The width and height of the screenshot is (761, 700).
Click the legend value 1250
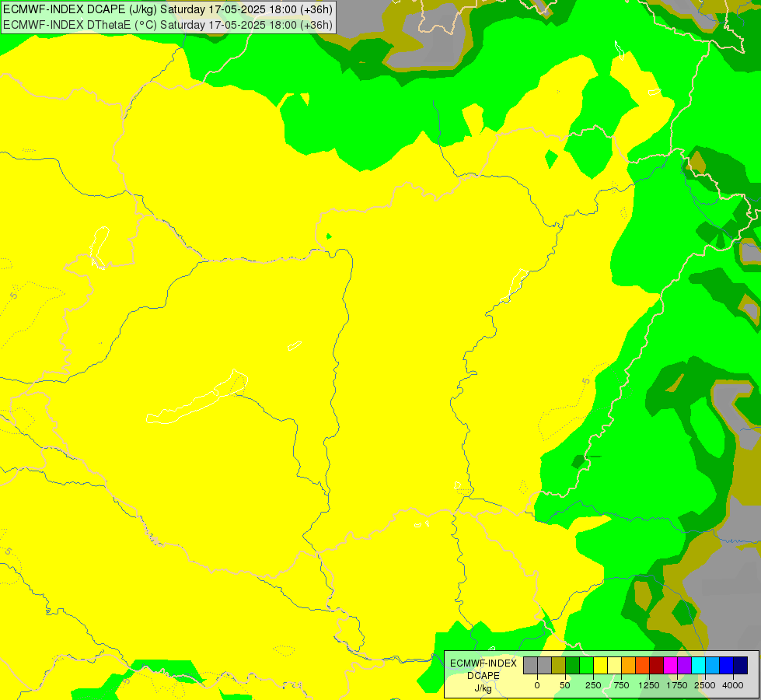click(x=649, y=685)
